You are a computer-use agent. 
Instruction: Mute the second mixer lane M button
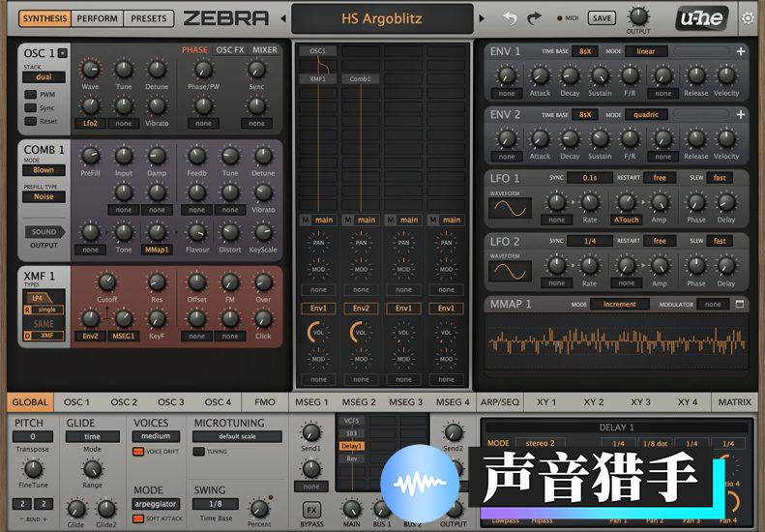point(348,221)
